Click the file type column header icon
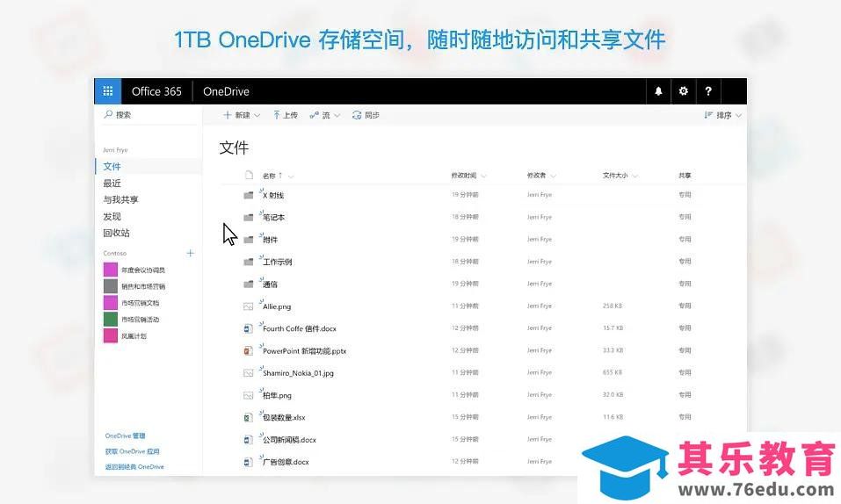 (x=249, y=175)
